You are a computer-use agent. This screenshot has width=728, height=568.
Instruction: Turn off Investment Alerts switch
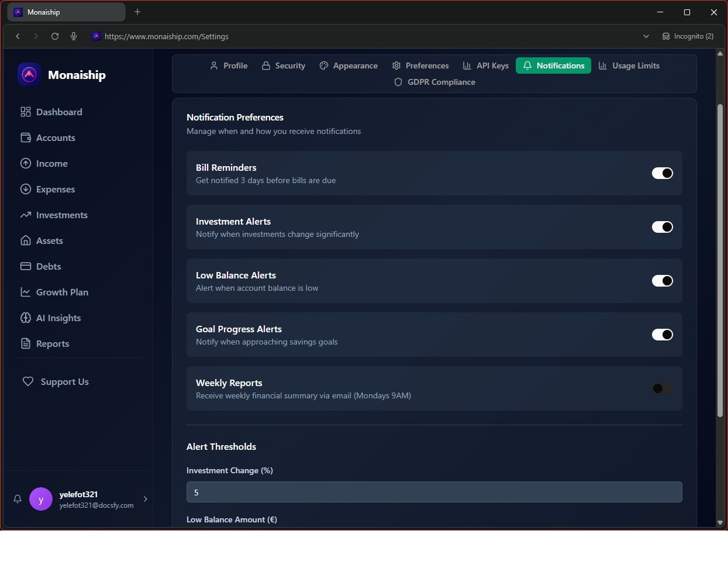663,227
